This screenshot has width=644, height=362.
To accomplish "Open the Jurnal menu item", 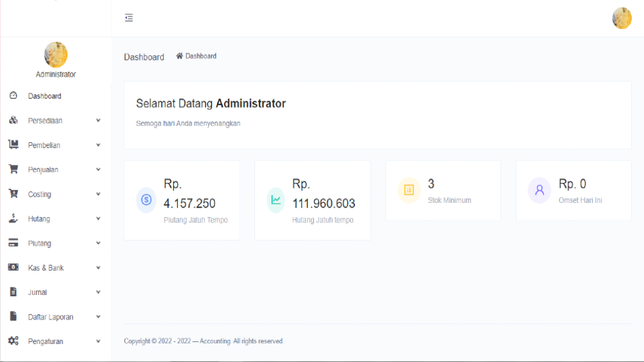I will click(37, 292).
